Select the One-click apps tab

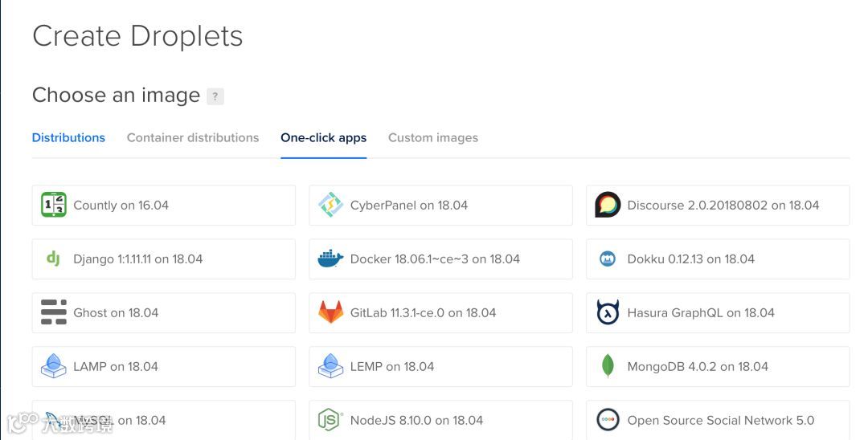pos(323,137)
